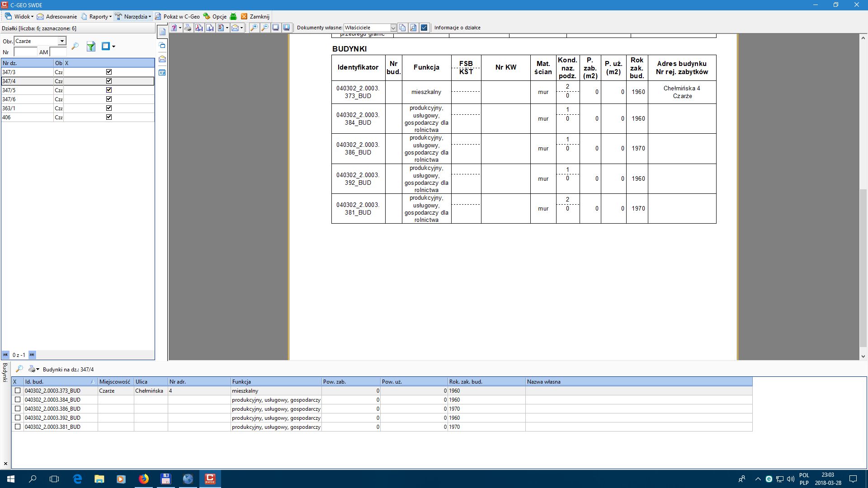Image resolution: width=868 pixels, height=488 pixels.
Task: Click the Nr input field
Action: click(x=25, y=52)
